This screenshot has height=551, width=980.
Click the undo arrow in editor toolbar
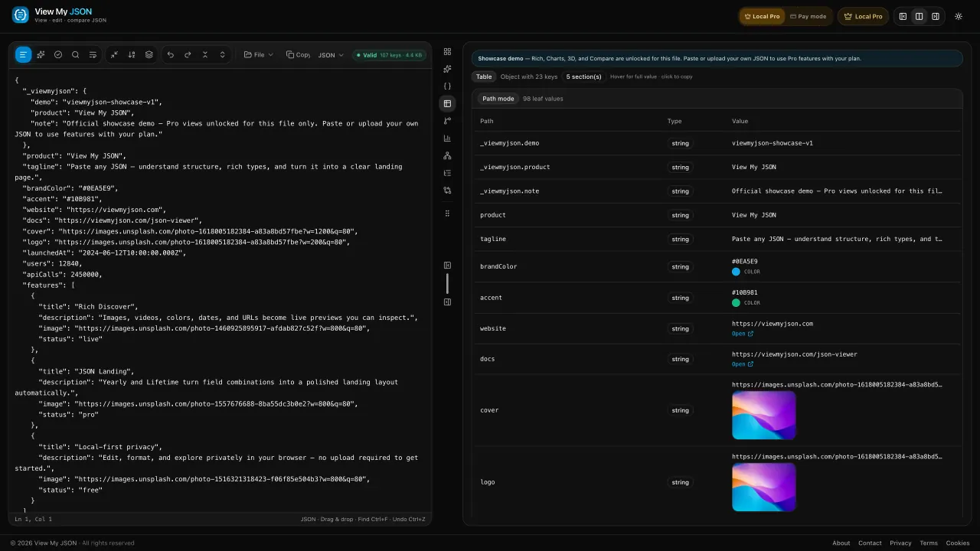(170, 55)
